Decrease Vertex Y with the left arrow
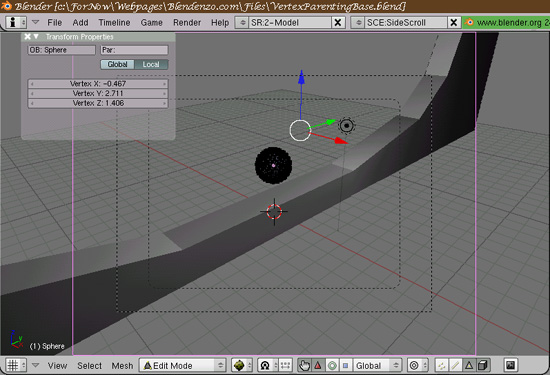 32,94
